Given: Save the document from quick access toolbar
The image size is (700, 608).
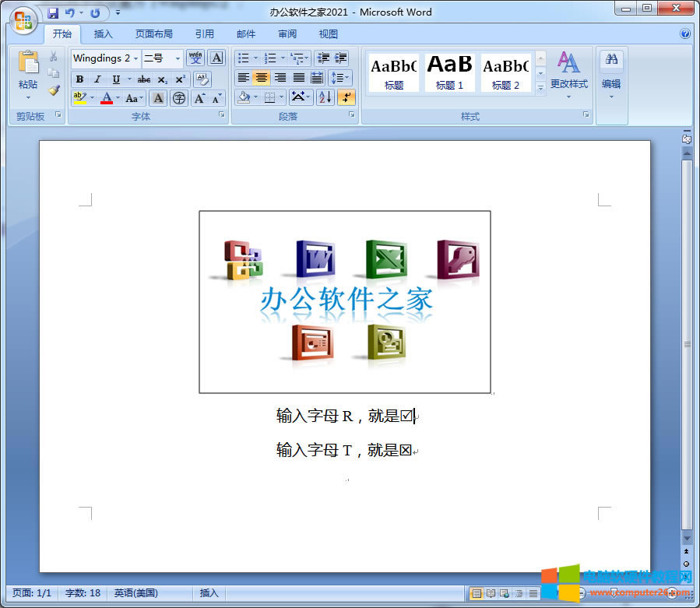Looking at the screenshot, I should tap(53, 13).
